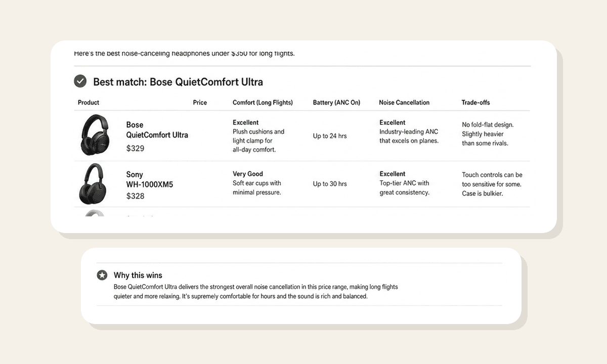The image size is (607, 364).
Task: Click the Up to 30 hrs battery value
Action: (330, 184)
